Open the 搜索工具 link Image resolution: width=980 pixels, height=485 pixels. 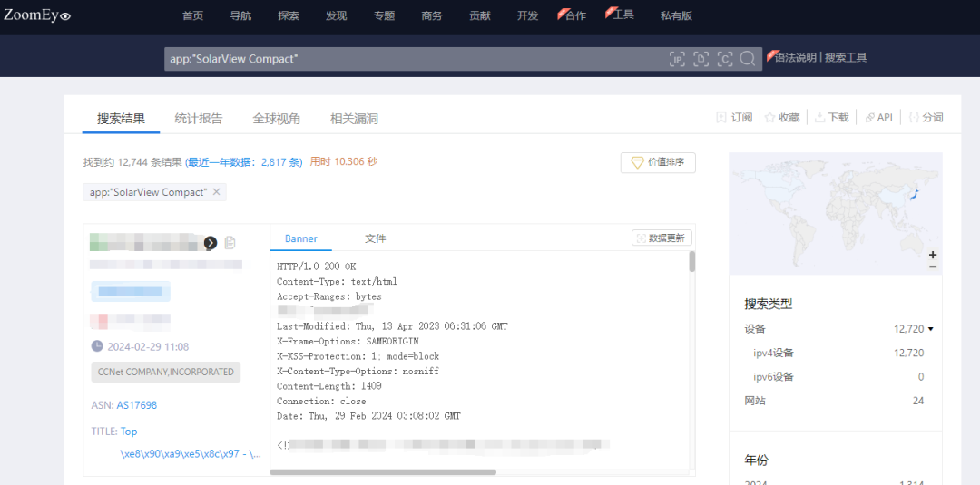(x=846, y=58)
